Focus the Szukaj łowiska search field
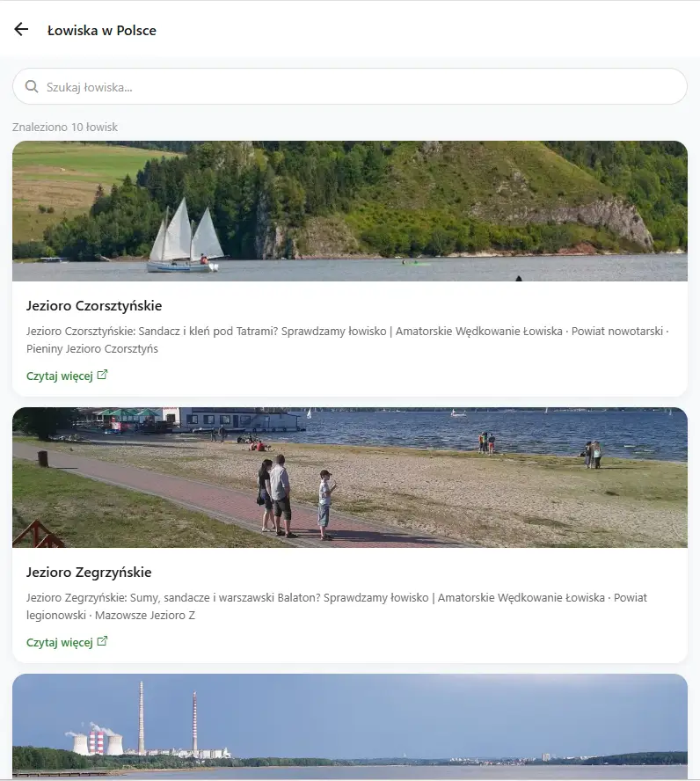 [x=349, y=87]
